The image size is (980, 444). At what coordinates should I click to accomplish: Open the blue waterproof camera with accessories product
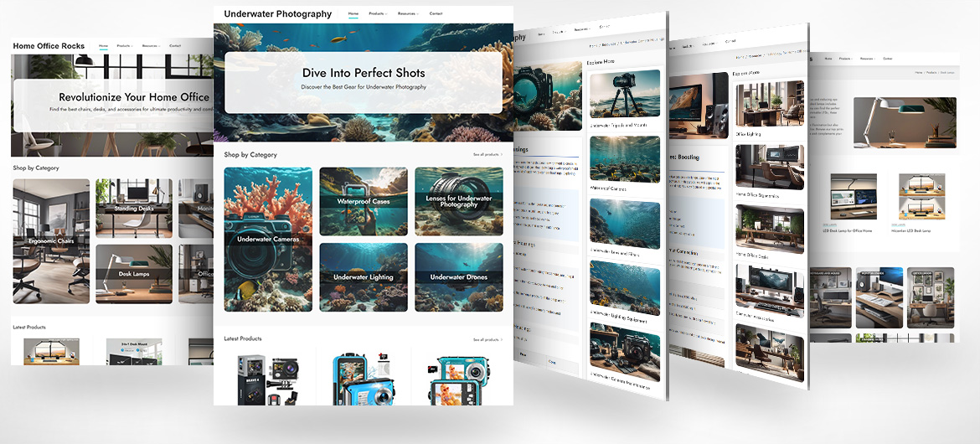tap(364, 379)
